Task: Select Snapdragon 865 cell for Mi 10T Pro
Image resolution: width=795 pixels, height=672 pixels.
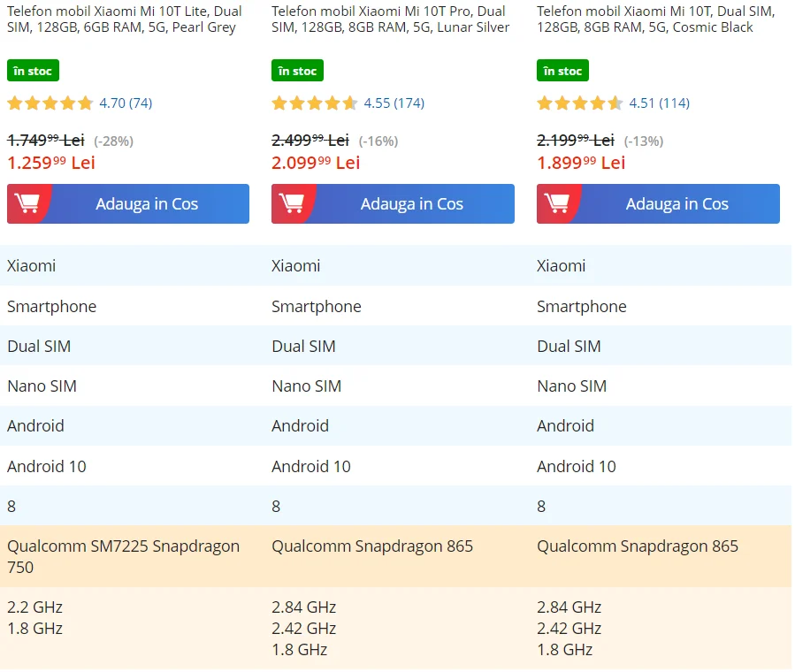Action: (372, 546)
